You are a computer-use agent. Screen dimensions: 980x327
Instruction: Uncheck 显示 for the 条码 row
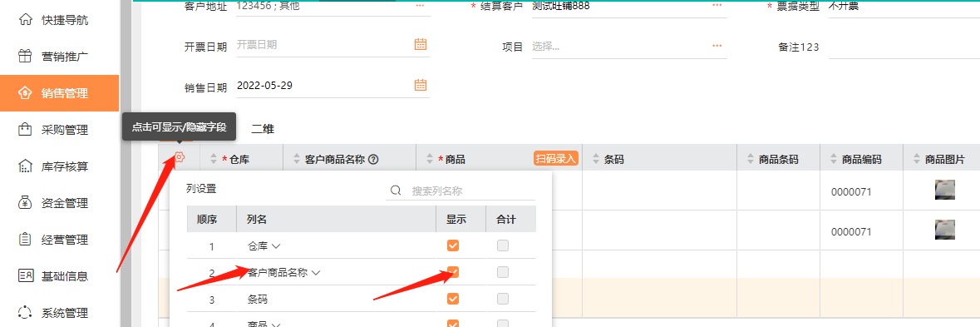[x=453, y=299]
